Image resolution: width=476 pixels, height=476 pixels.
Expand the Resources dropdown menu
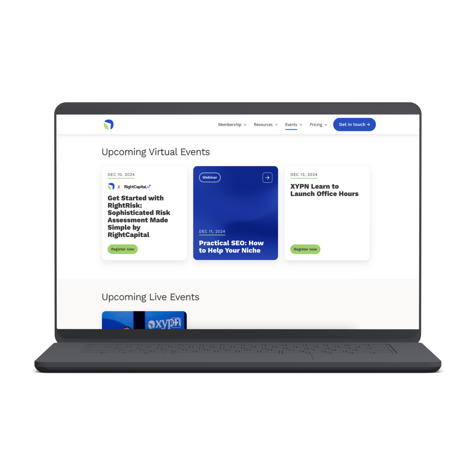click(265, 124)
